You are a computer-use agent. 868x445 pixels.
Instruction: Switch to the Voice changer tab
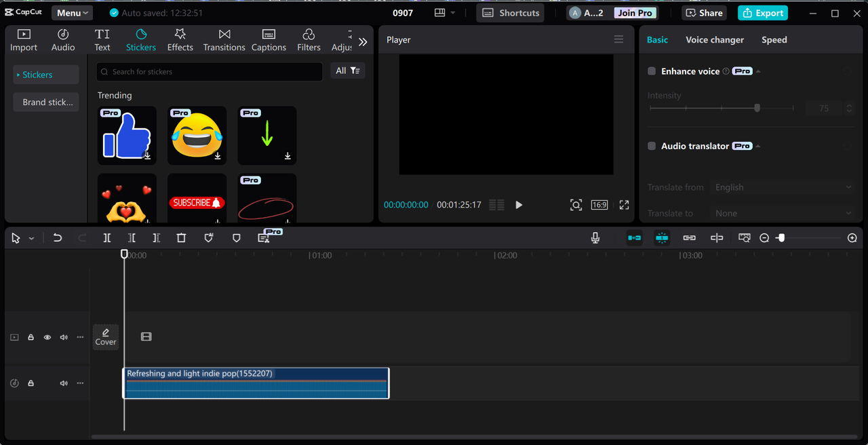click(x=715, y=40)
